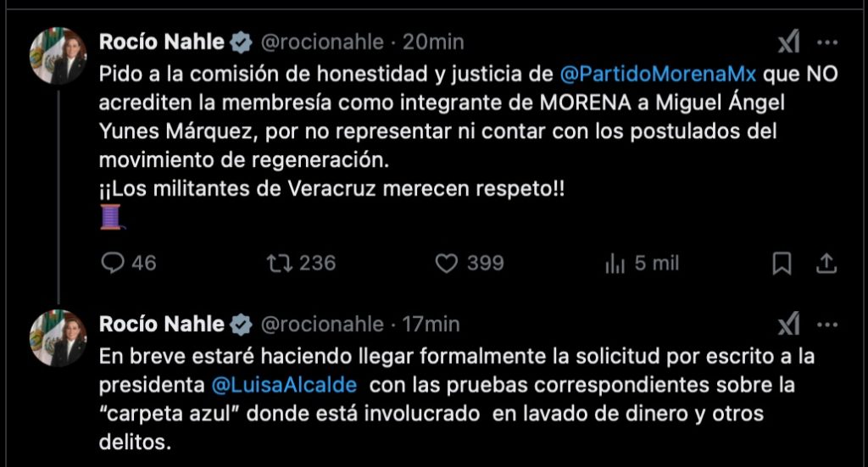Screen dimensions: 868x467
Task: Reply to the tweet about Miguel Ángel Yunes
Action: 114,264
